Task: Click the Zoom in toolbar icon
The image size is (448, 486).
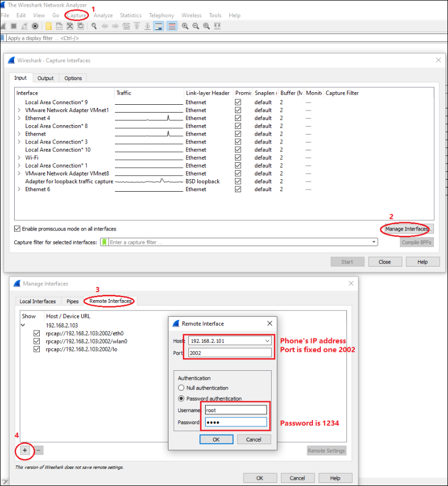Action: 185,26
